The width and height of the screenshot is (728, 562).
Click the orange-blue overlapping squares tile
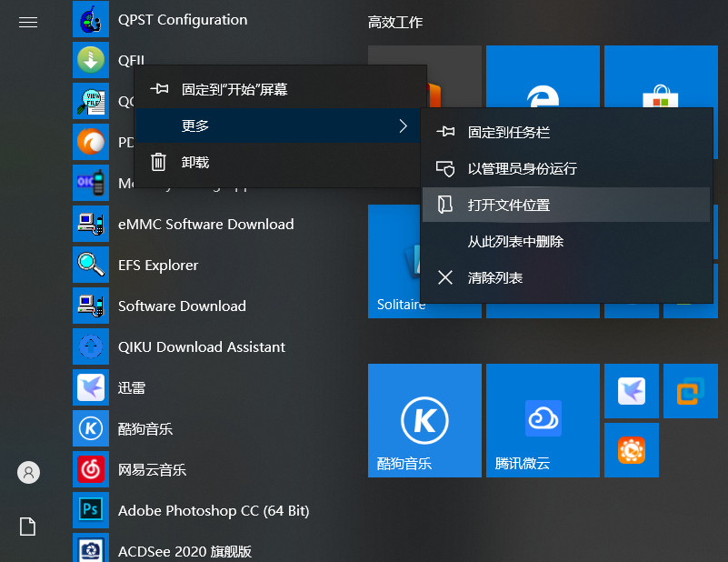pyautogui.click(x=691, y=391)
